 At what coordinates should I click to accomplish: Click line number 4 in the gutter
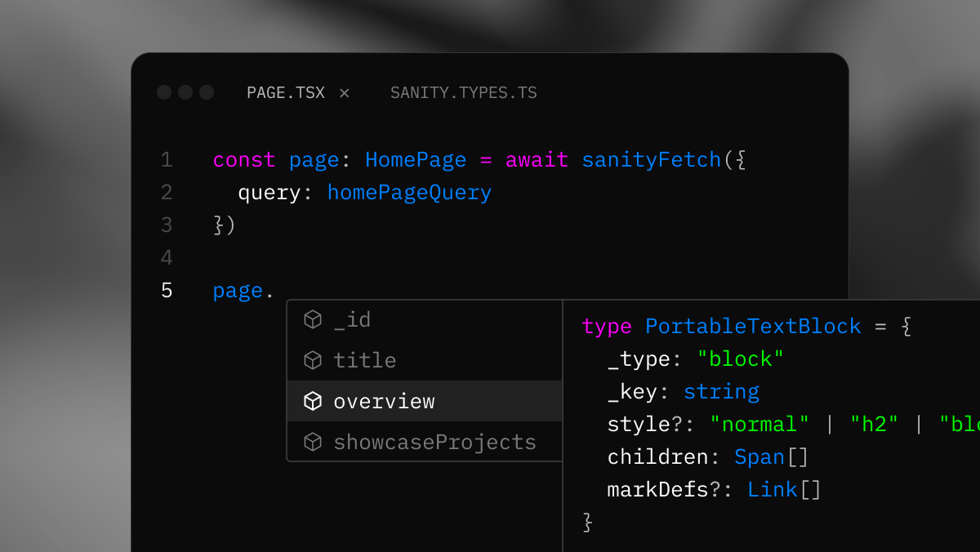click(167, 258)
